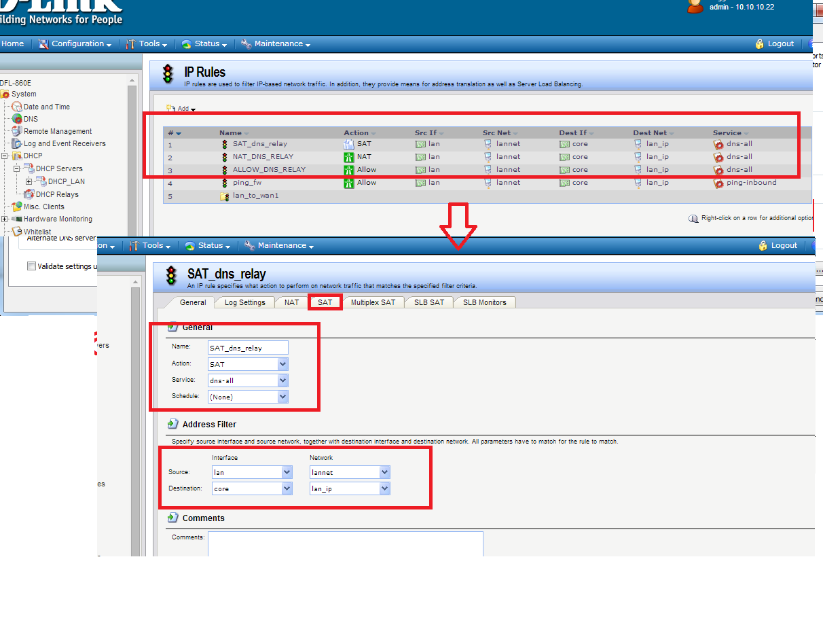Click the ping-inbound service icon

click(718, 183)
